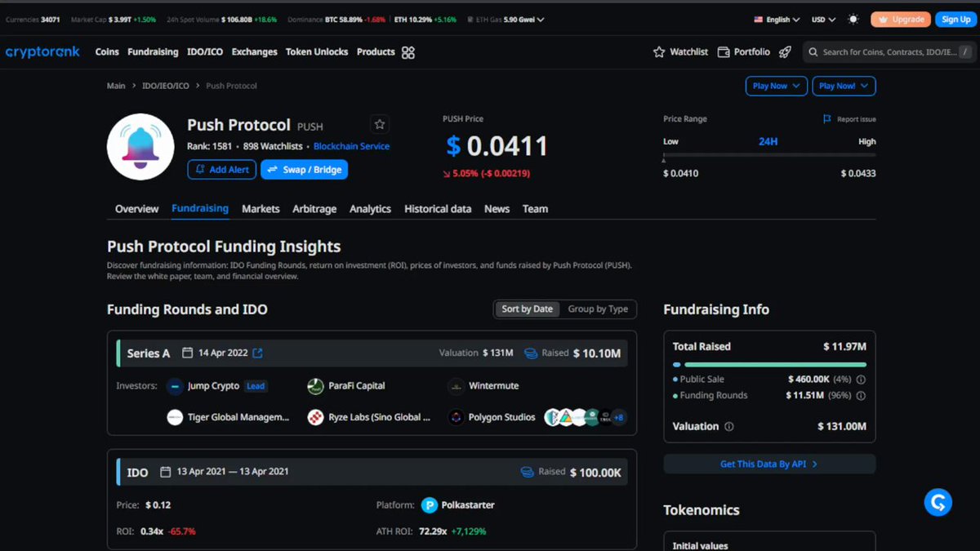This screenshot has width=980, height=551.
Task: Select Sort by Date toggle
Action: (x=527, y=309)
